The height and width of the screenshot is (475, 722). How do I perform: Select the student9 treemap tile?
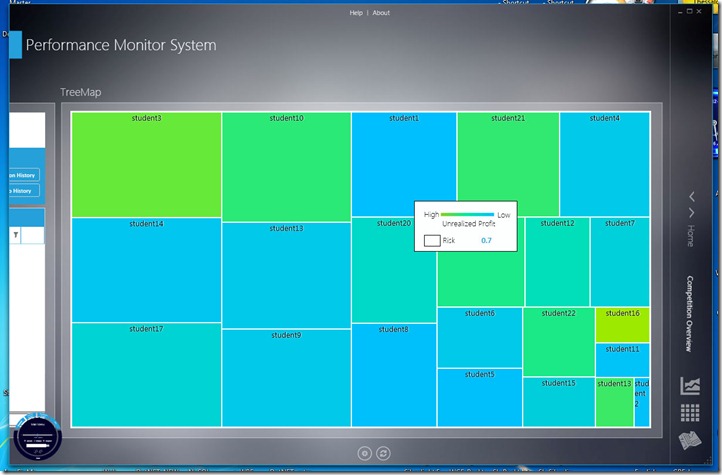coord(286,378)
